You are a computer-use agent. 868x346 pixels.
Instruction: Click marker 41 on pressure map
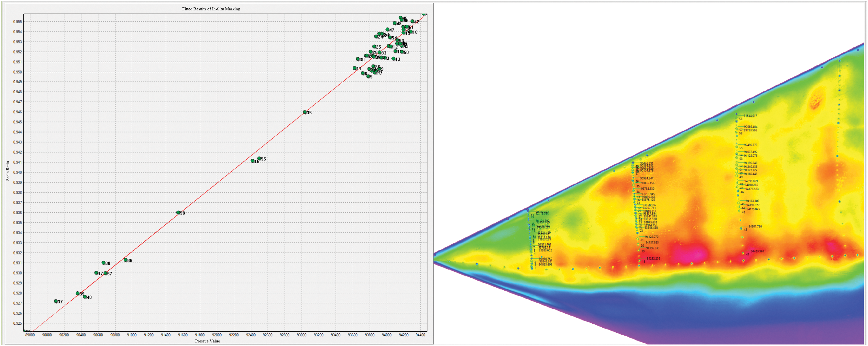click(743, 253)
